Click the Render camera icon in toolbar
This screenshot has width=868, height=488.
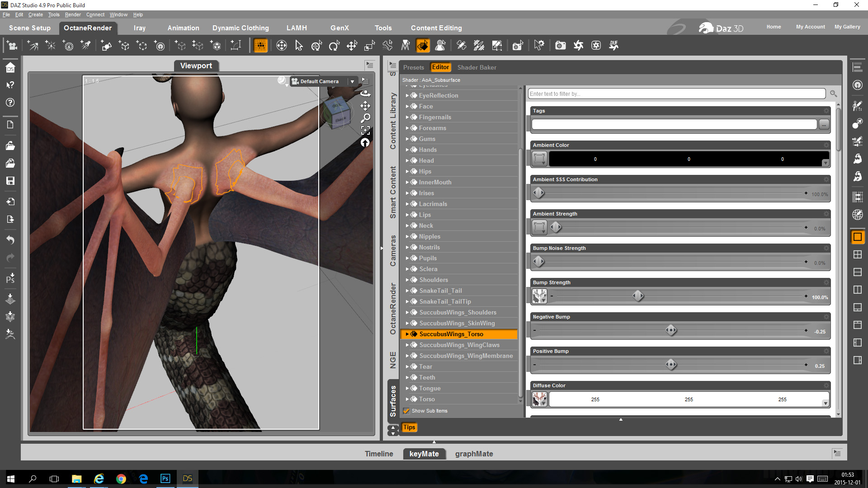[x=560, y=45]
